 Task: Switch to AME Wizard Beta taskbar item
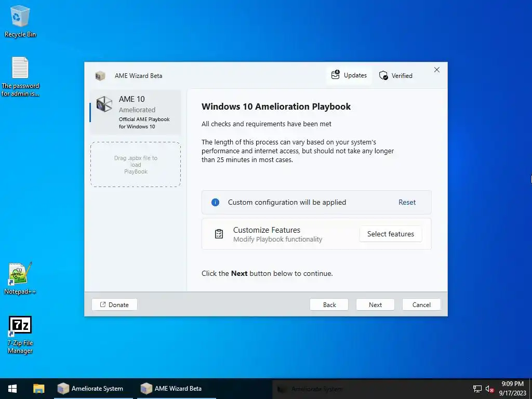coord(177,389)
